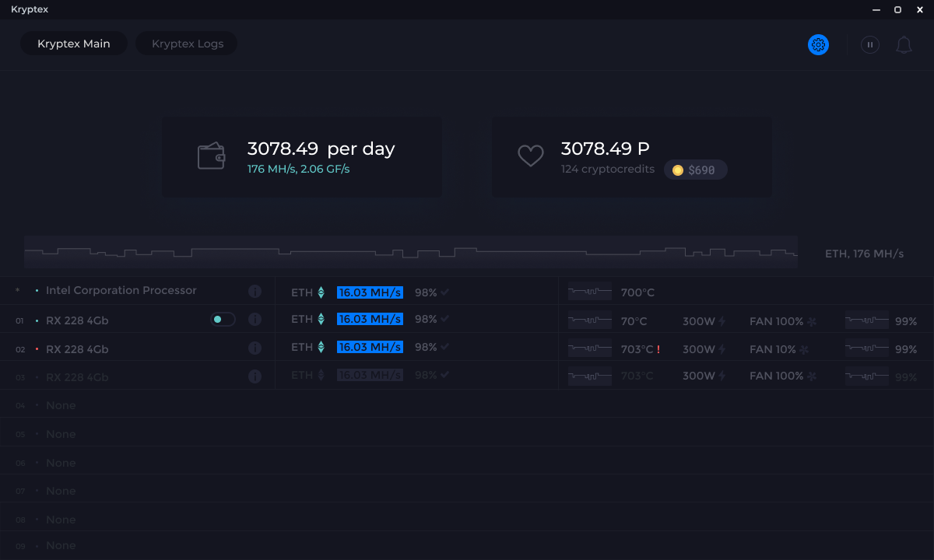934x560 pixels.
Task: Open the load mini graph beside 99% in row 01
Action: pyautogui.click(x=867, y=320)
